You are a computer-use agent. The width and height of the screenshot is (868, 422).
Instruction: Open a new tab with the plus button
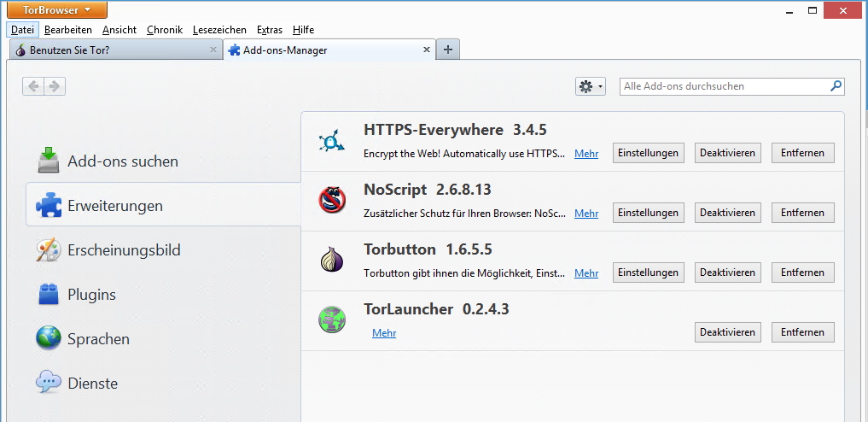[448, 50]
